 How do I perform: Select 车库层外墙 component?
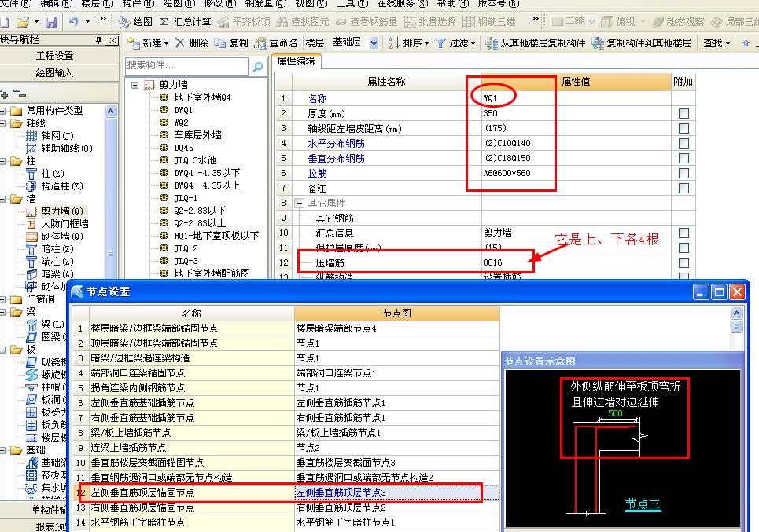click(x=197, y=135)
